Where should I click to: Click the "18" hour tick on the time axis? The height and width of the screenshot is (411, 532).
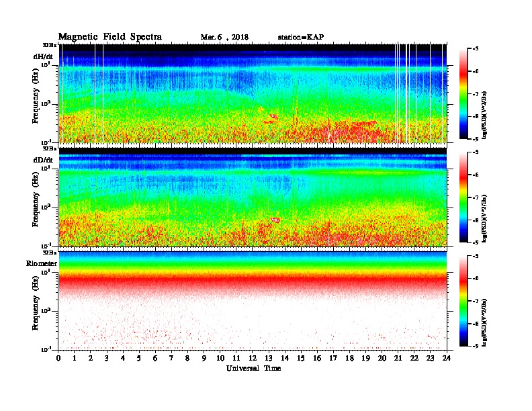coord(350,359)
